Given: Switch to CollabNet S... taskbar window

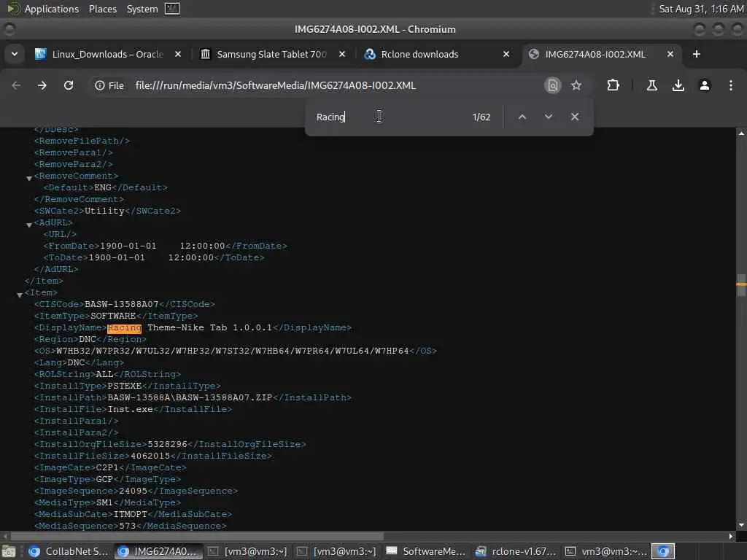Looking at the screenshot, I should 69,551.
